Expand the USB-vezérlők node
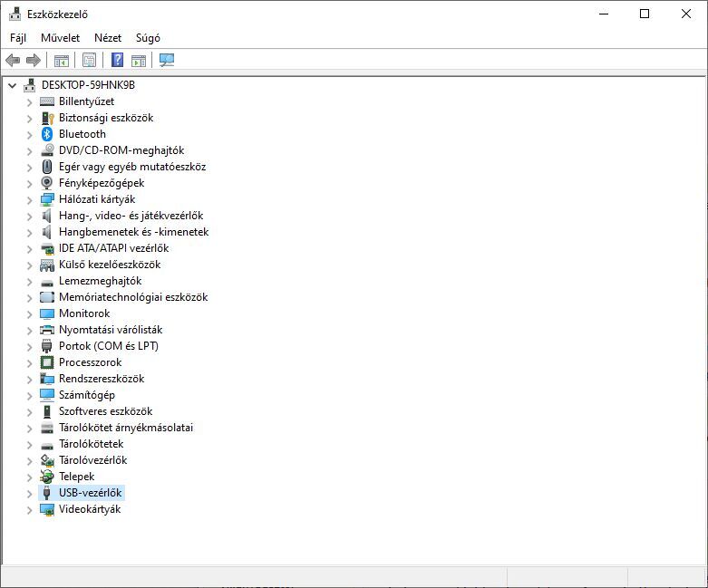 point(29,494)
